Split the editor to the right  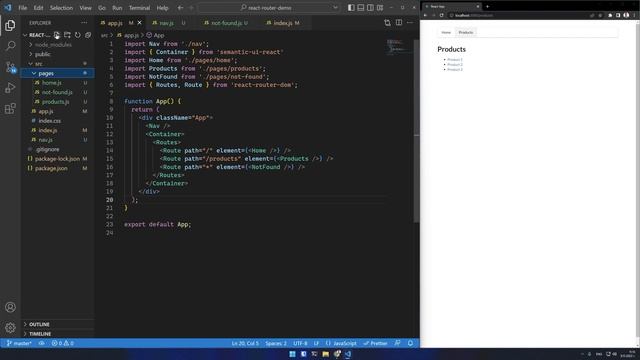point(399,23)
